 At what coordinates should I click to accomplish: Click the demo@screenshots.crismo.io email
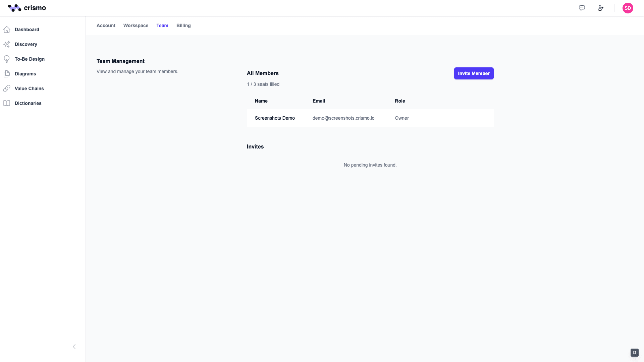343,118
